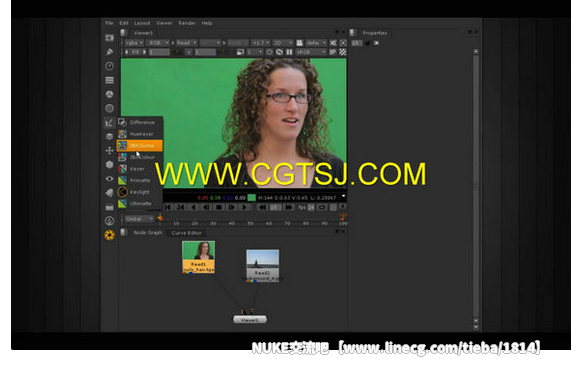
Task: Open the Views nodes eye icon
Action: pos(109,178)
